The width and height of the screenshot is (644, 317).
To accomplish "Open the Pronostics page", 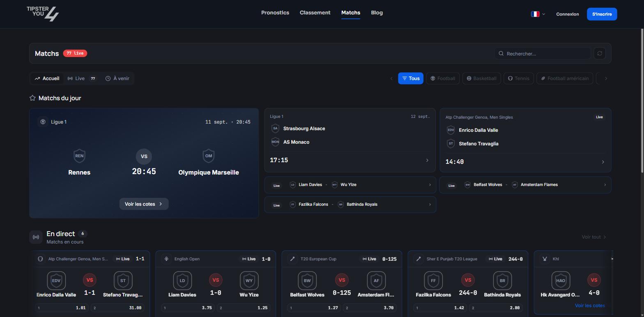I will pyautogui.click(x=275, y=13).
